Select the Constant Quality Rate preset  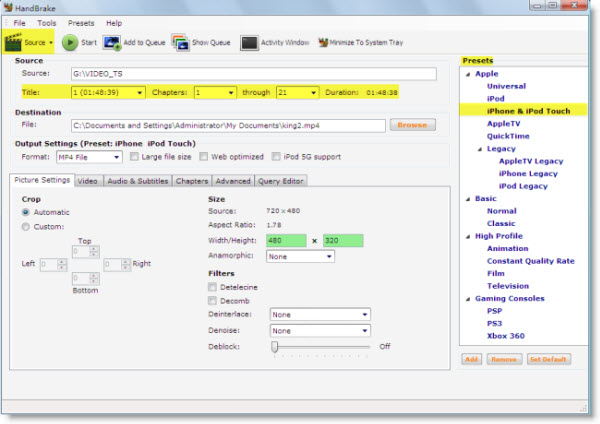coord(530,261)
